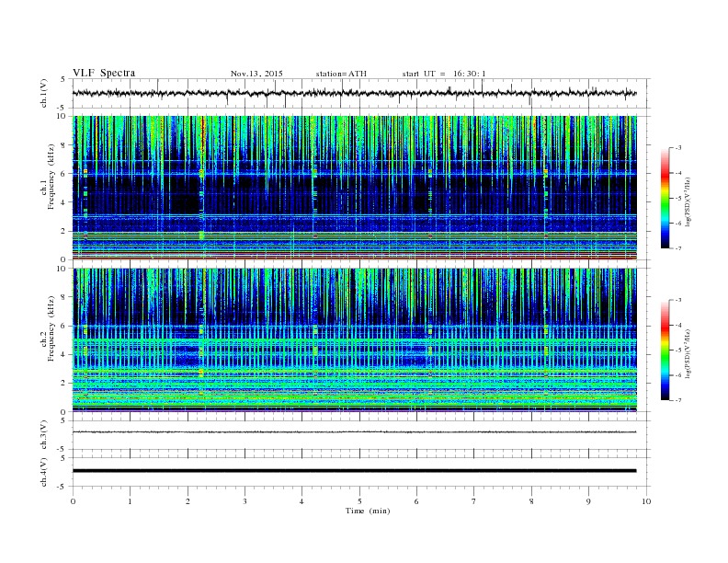Screen dimensions: 728x563
Task: Click the time axis tick label "3"
Action: pyautogui.click(x=245, y=501)
